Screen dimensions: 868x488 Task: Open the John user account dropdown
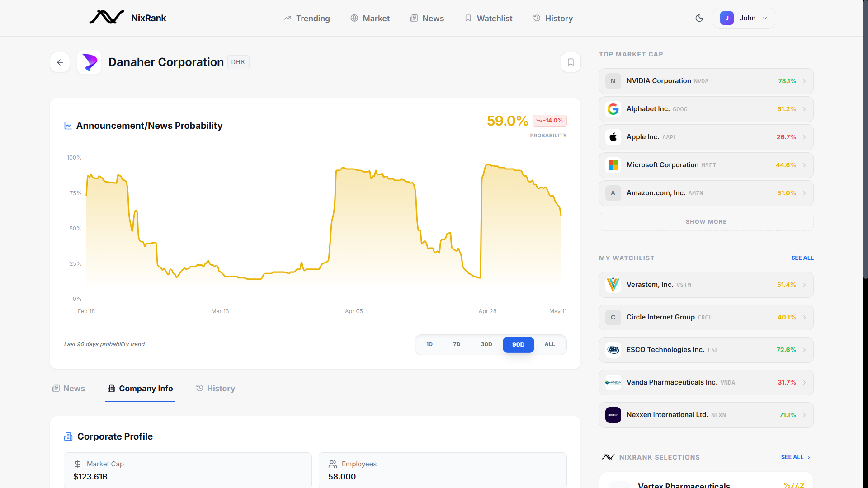coord(744,18)
